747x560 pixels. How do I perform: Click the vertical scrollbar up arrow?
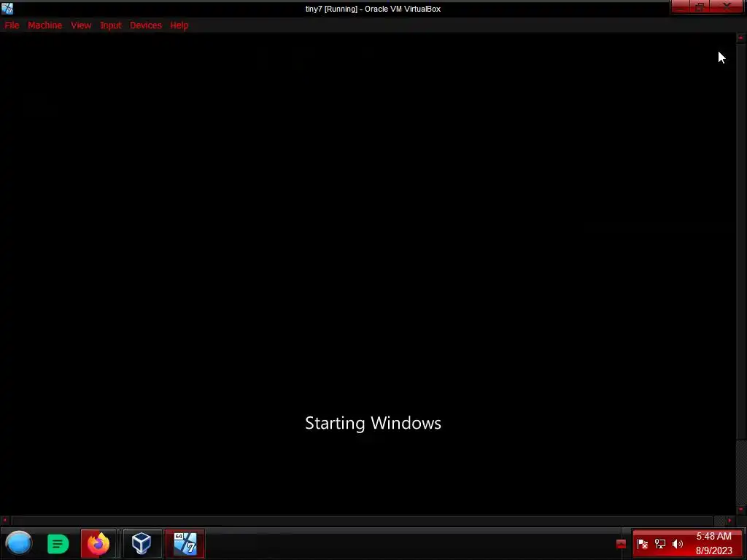pos(741,38)
